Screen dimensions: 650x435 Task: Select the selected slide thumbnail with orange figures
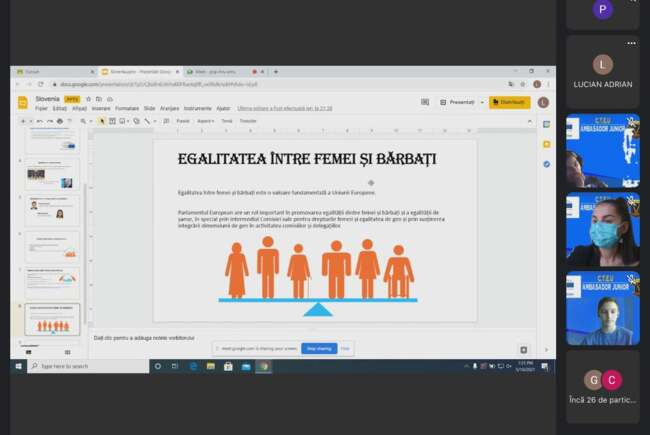(52, 321)
